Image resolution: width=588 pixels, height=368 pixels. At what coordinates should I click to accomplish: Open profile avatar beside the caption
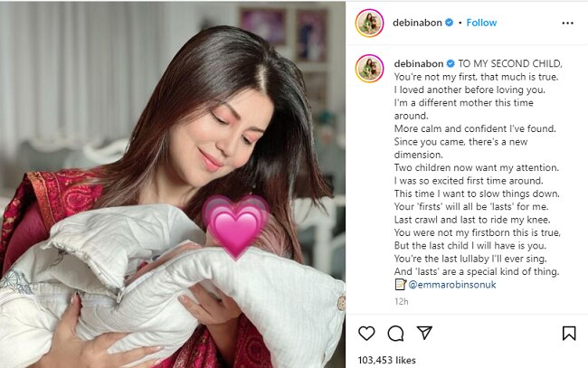[x=369, y=68]
